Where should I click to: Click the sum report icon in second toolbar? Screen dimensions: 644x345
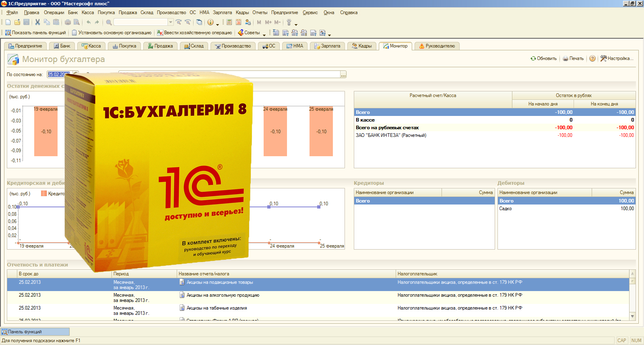[276, 33]
